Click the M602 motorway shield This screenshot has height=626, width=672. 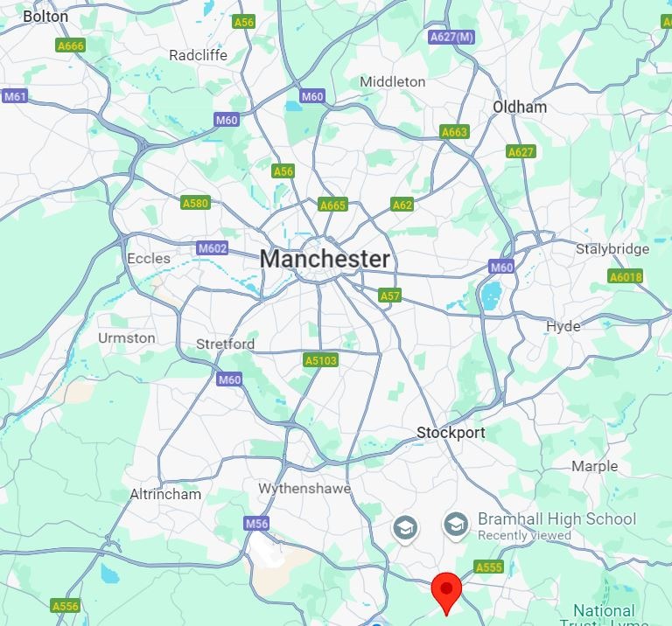pyautogui.click(x=212, y=248)
